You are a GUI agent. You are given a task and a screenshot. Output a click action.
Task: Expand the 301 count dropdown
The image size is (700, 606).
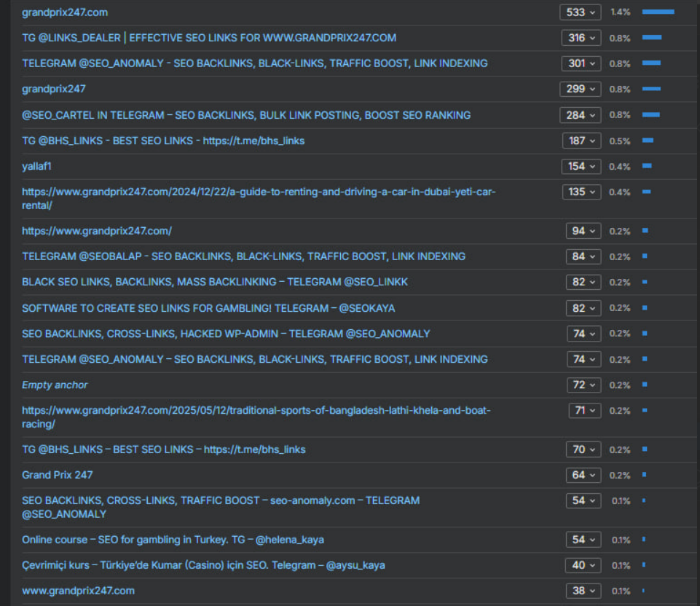click(581, 63)
